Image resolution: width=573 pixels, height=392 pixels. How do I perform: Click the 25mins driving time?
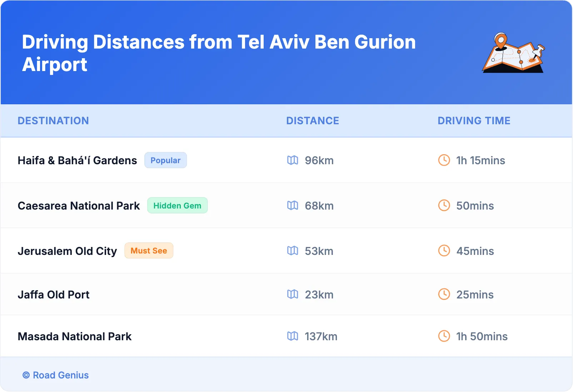point(475,295)
